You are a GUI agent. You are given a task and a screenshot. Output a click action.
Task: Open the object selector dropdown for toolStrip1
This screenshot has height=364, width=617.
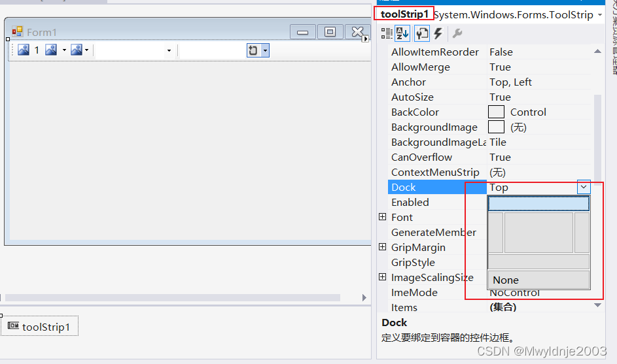tap(600, 15)
